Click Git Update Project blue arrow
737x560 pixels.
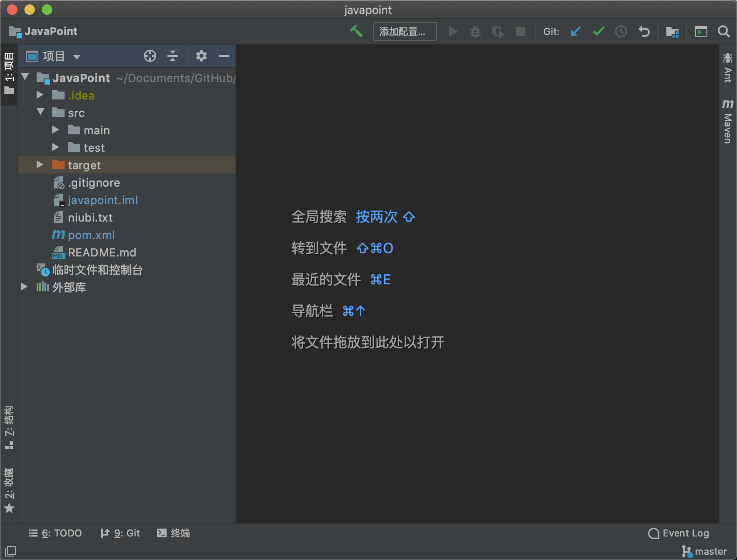point(576,31)
